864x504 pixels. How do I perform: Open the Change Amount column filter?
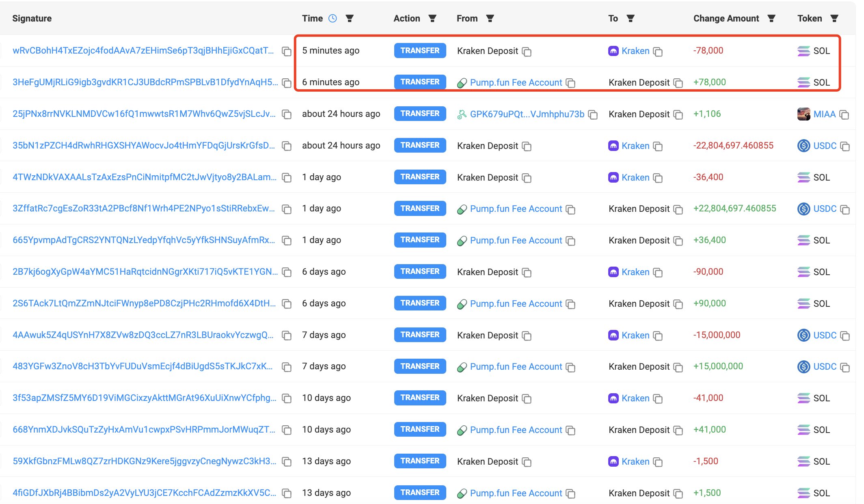[x=771, y=18]
